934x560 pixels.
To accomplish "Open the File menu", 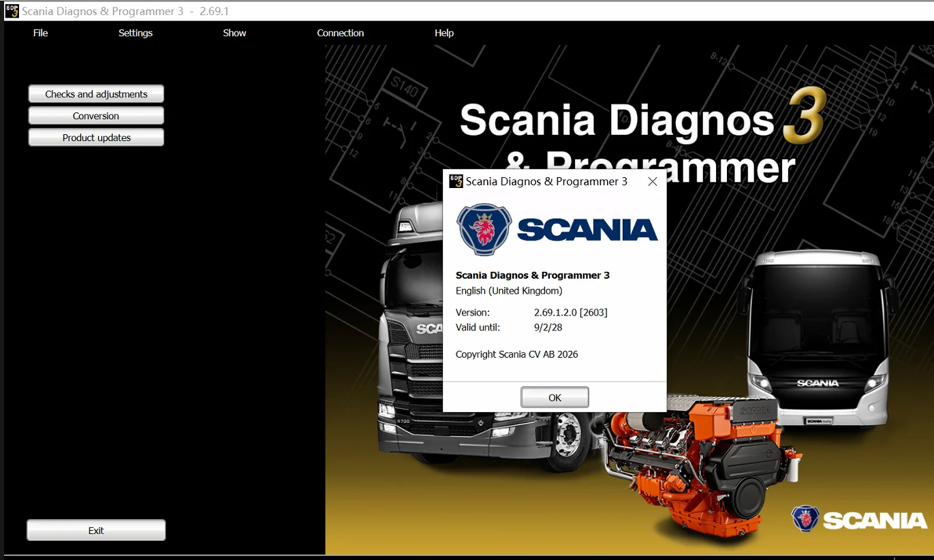I will click(41, 33).
